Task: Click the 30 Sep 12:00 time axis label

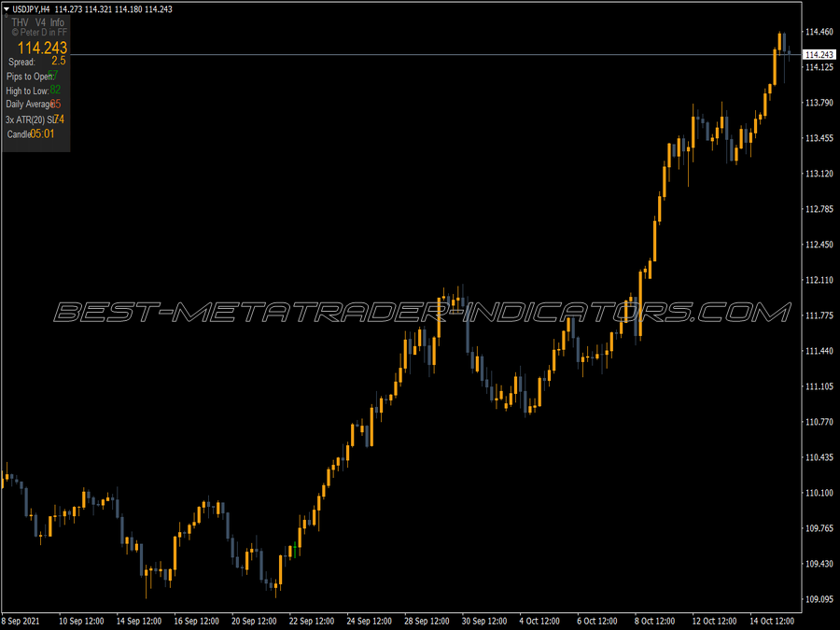Action: click(484, 621)
